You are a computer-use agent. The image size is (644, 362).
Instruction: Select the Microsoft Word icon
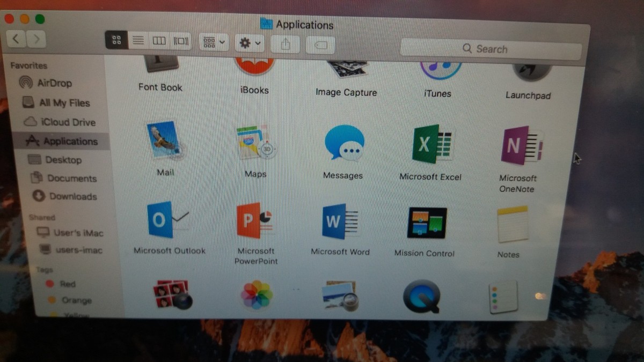[340, 221]
